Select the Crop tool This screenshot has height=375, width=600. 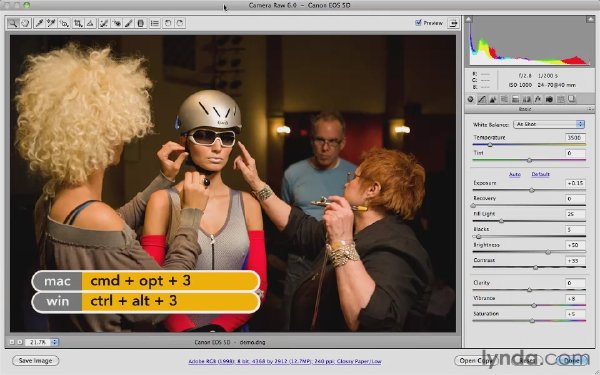point(78,23)
